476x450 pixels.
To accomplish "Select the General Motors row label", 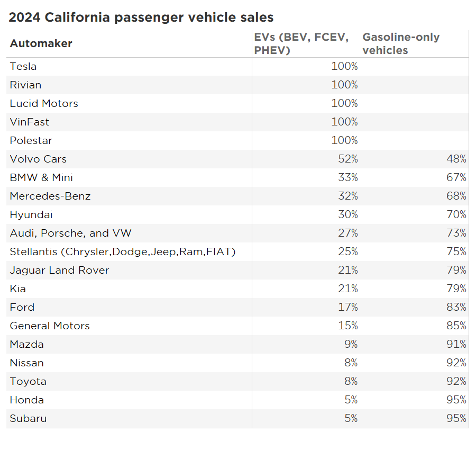I will pos(50,326).
